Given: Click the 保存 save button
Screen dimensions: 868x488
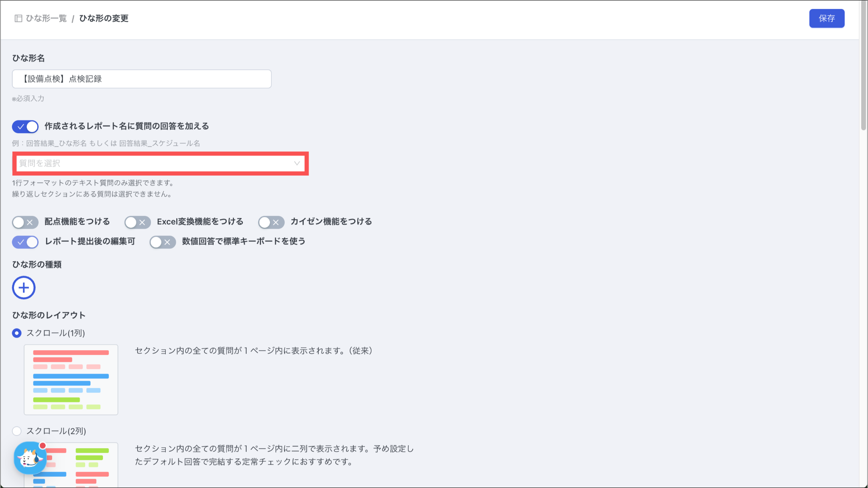Looking at the screenshot, I should [826, 18].
